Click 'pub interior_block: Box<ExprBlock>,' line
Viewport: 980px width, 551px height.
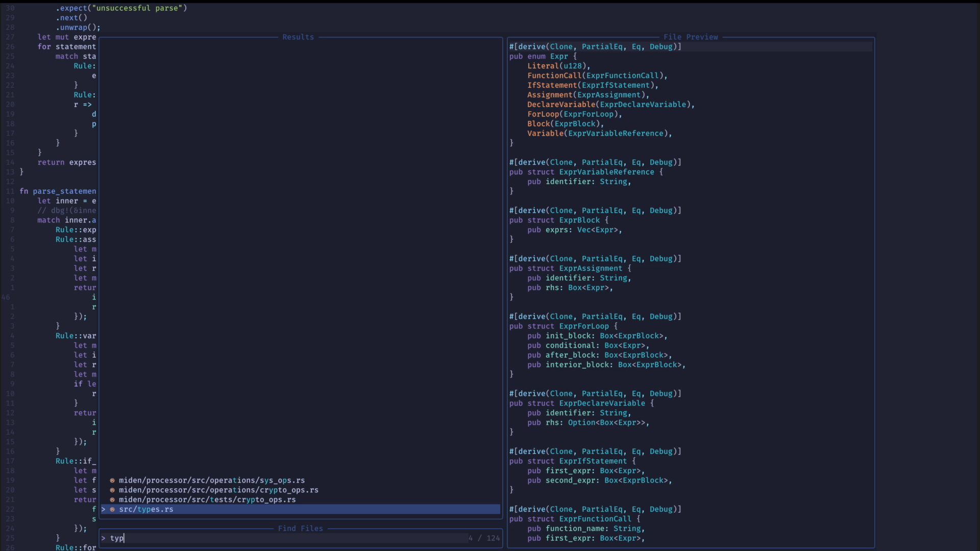click(x=606, y=365)
